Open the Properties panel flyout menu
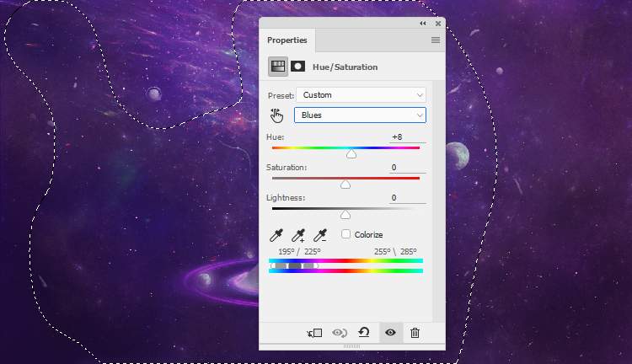632x364 pixels. coord(436,40)
